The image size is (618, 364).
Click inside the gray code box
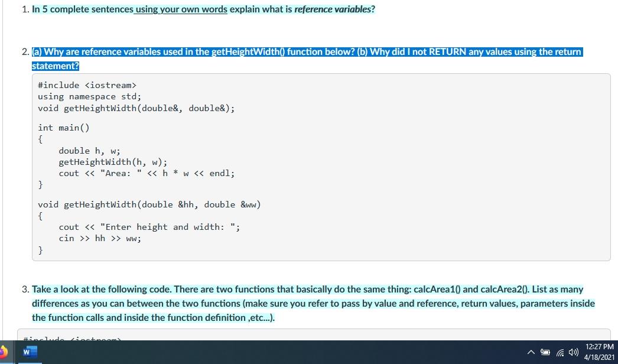321,165
